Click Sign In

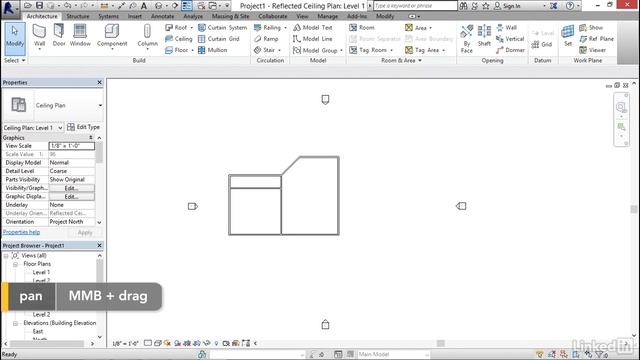(507, 6)
